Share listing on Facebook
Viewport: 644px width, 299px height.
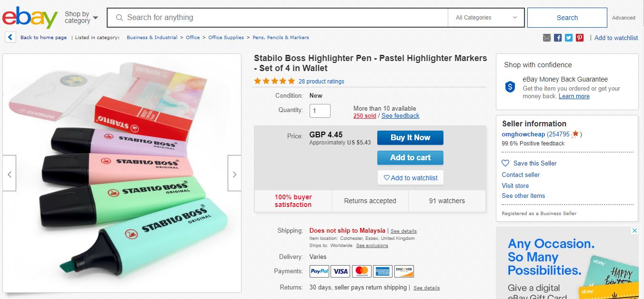558,38
